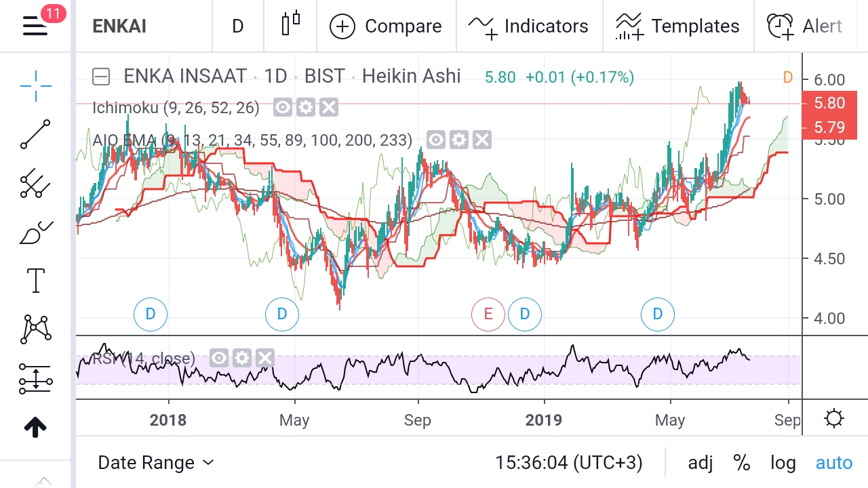Click the dividend marker near May 2019

[x=657, y=314]
